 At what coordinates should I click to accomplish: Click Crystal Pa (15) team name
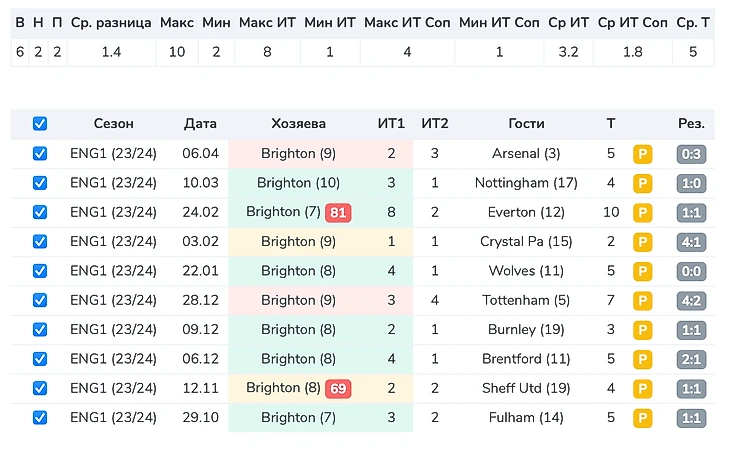pyautogui.click(x=526, y=242)
